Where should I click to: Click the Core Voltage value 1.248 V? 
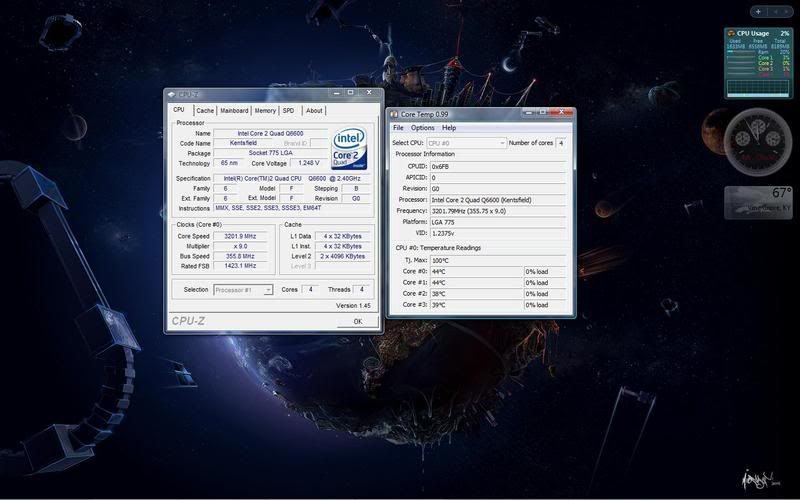[309, 163]
